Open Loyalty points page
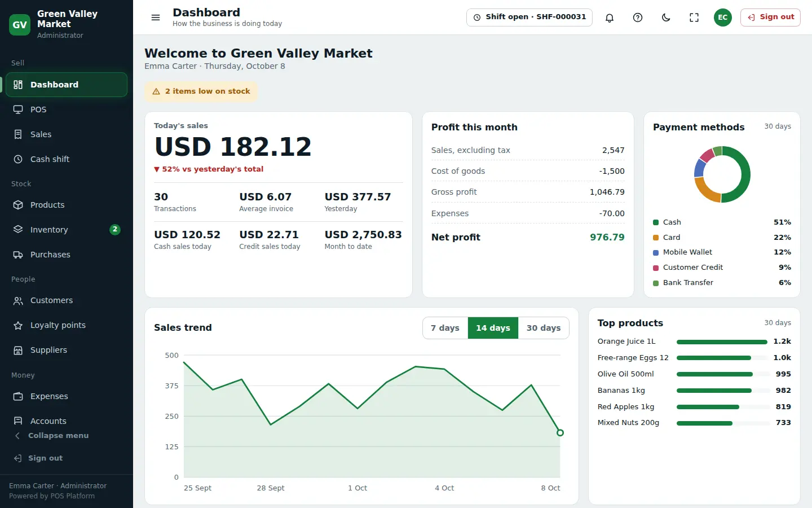This screenshot has height=508, width=812. 66,325
